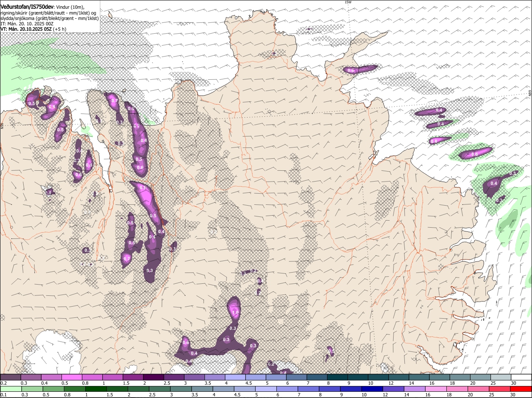Pick lower legend swatch between 0.8 and 1
Screen dimensions: 532x398
click(x=75, y=389)
